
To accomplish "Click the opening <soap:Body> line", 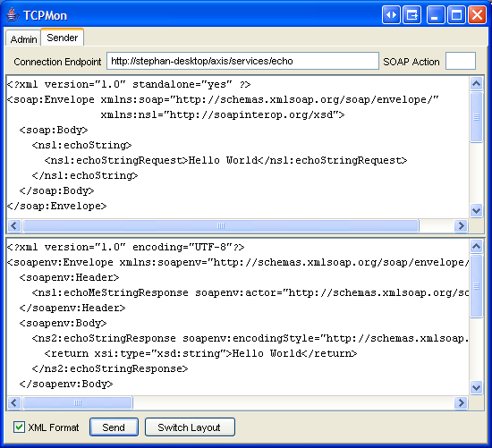I will [54, 130].
